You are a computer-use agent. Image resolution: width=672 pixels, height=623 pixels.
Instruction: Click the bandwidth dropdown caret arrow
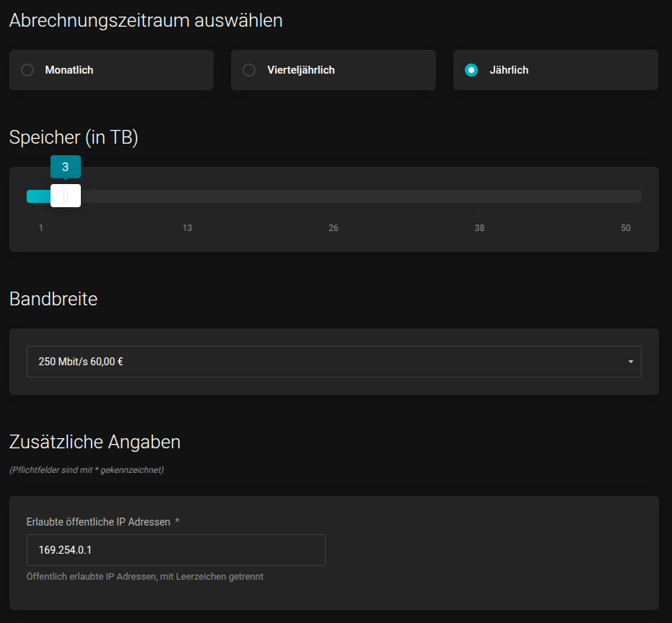point(630,362)
